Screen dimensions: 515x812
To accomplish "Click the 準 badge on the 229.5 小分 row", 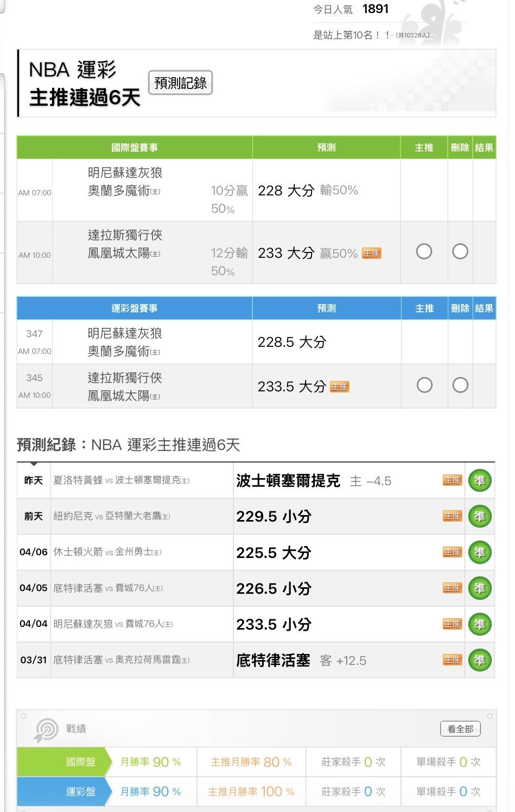I will [x=479, y=516].
